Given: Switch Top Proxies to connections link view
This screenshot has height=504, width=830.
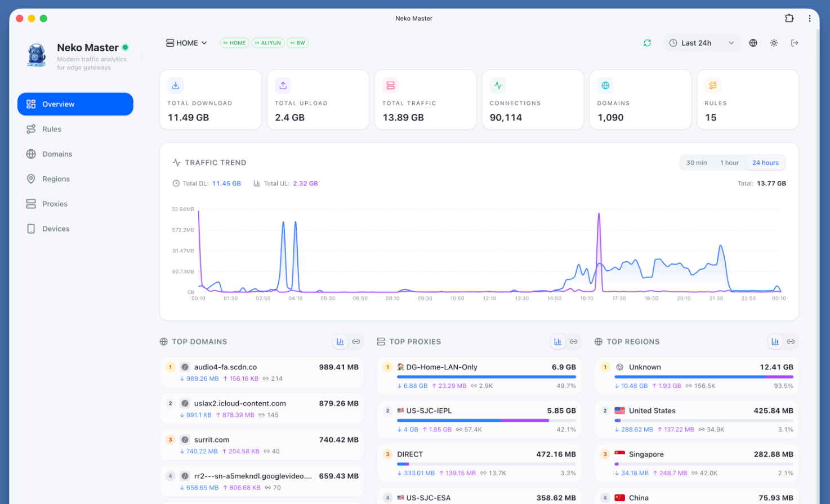Looking at the screenshot, I should (573, 342).
